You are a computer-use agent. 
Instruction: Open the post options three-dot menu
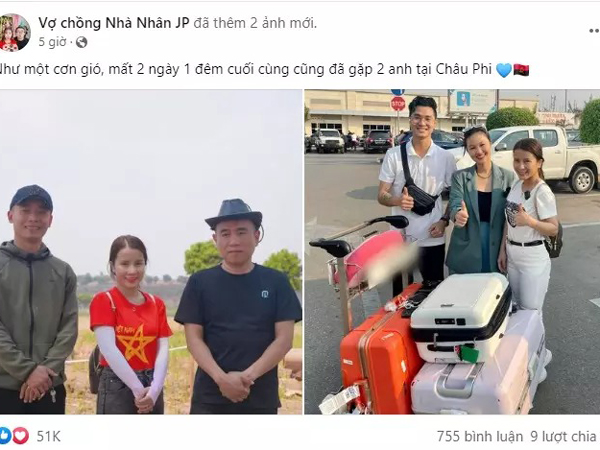coord(594,31)
